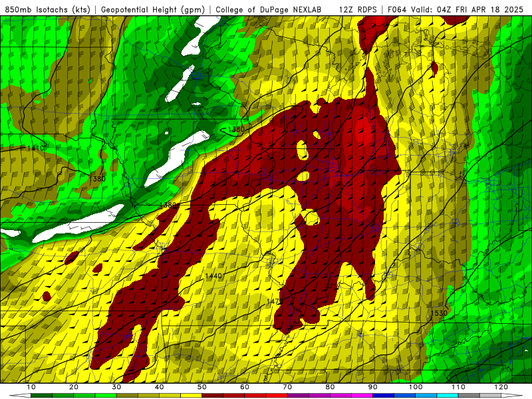This screenshot has height=399, width=532.
Task: Click the colorbar label 100
Action: (x=416, y=387)
